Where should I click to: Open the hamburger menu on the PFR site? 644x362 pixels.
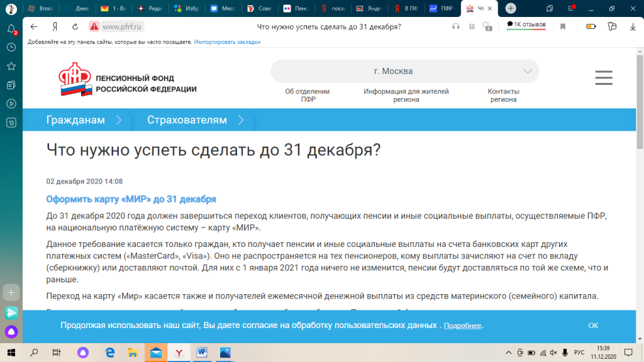(603, 77)
